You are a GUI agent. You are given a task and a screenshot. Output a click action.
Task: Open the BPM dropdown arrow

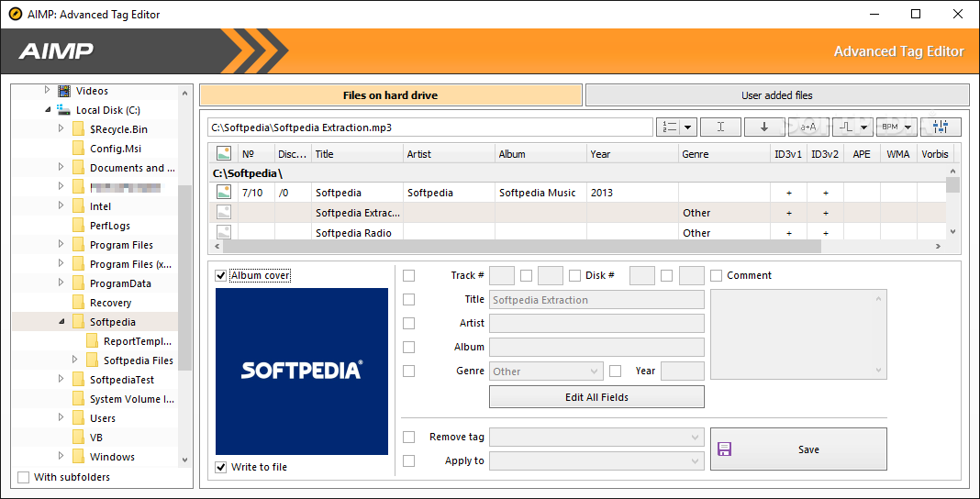click(907, 127)
